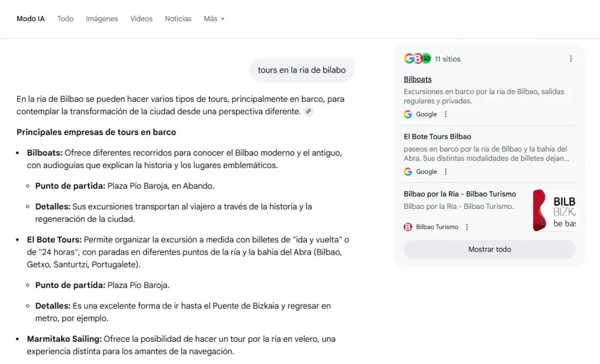Select the 'Todo' search tab

click(65, 19)
